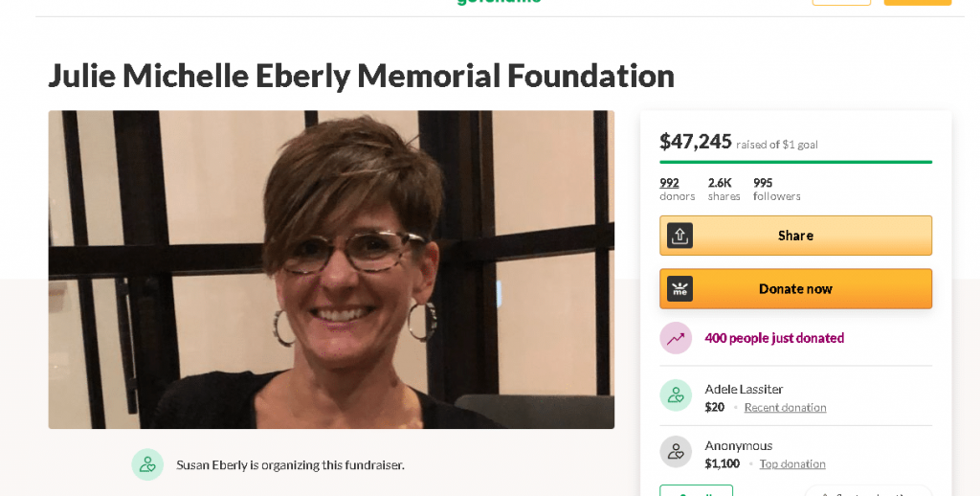Open the 992 donors list
This screenshot has width=980, height=496.
coord(677,189)
